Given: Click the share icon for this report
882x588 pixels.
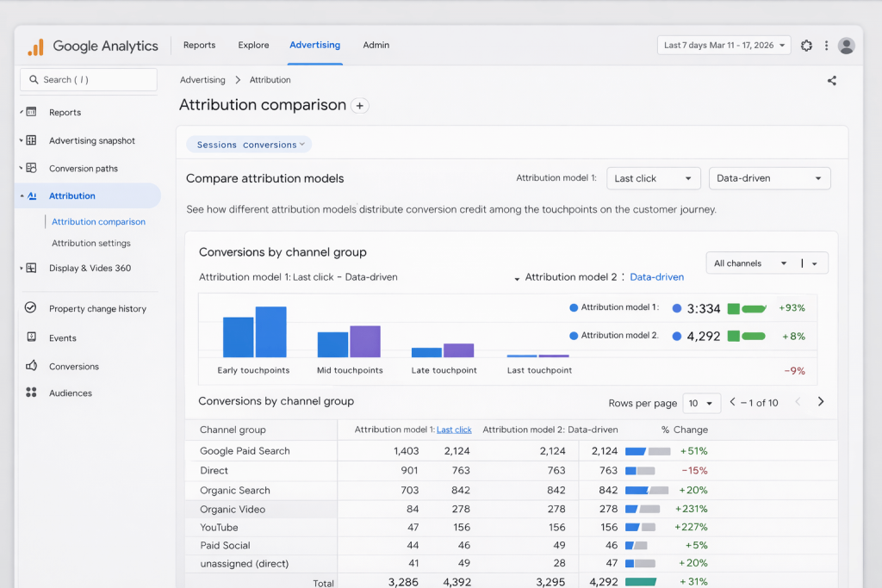Looking at the screenshot, I should tap(832, 81).
